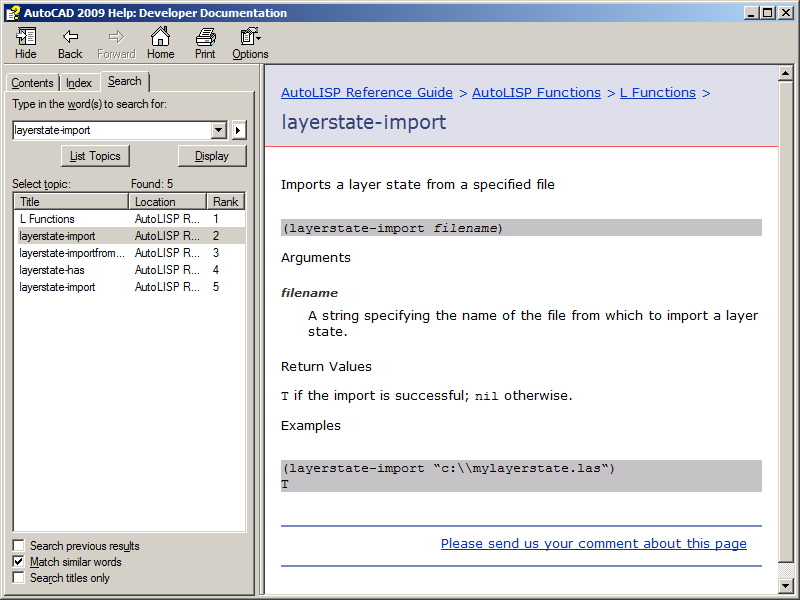Viewport: 800px width, 600px height.
Task: Select the layerstate-importfrom search result
Action: pyautogui.click(x=130, y=253)
